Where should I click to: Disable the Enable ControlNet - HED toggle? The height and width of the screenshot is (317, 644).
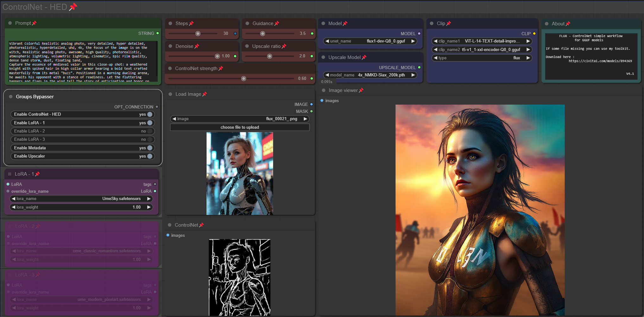tap(150, 114)
